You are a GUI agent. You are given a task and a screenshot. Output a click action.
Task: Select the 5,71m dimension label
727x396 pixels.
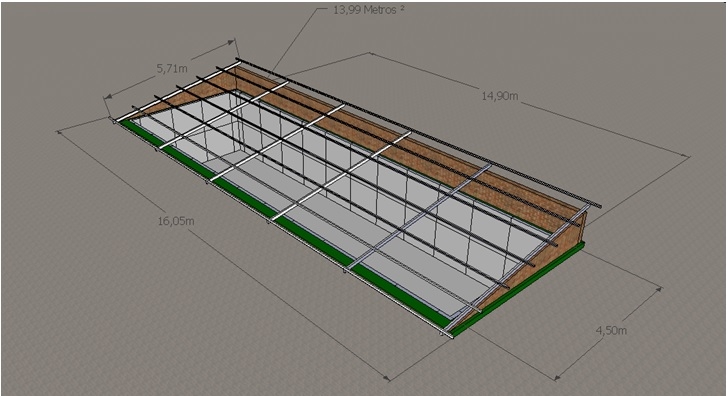point(172,69)
